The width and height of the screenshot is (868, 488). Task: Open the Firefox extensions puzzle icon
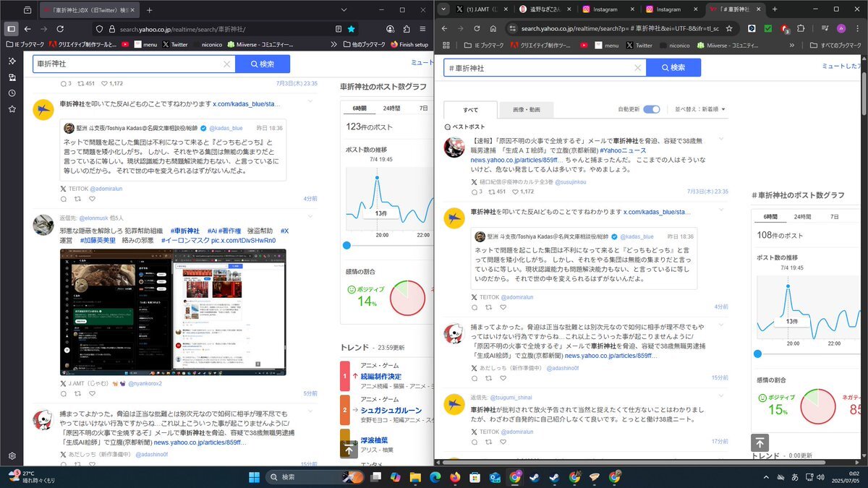tap(407, 29)
